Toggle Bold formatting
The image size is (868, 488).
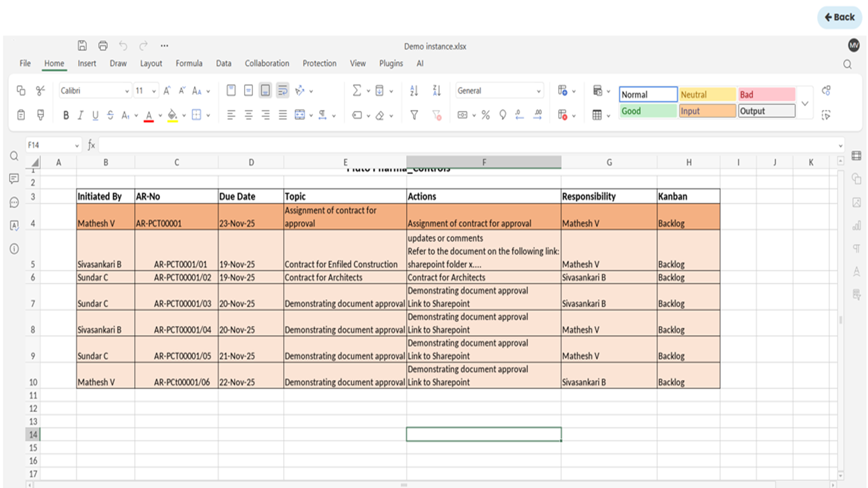pyautogui.click(x=66, y=115)
